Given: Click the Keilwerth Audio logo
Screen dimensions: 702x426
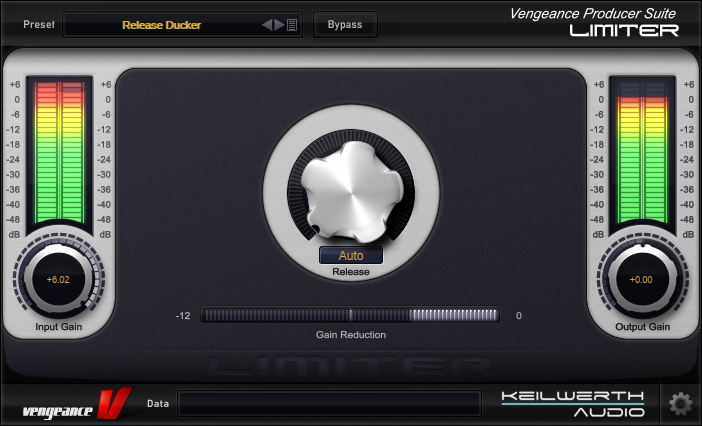Looking at the screenshot, I should [x=572, y=403].
